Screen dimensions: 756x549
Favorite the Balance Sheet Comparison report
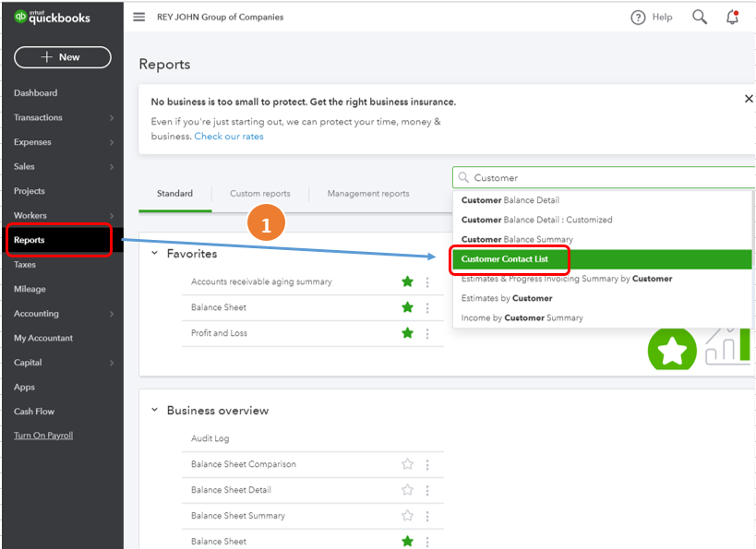(407, 464)
